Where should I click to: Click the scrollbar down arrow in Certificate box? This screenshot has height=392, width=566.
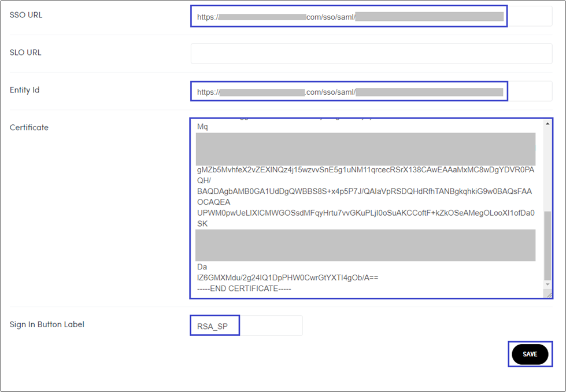point(547,284)
